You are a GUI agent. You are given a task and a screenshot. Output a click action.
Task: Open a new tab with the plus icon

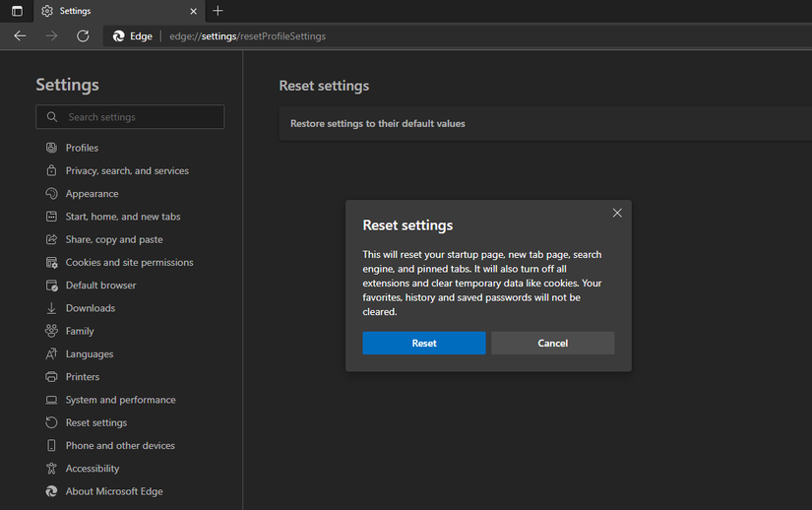(218, 11)
